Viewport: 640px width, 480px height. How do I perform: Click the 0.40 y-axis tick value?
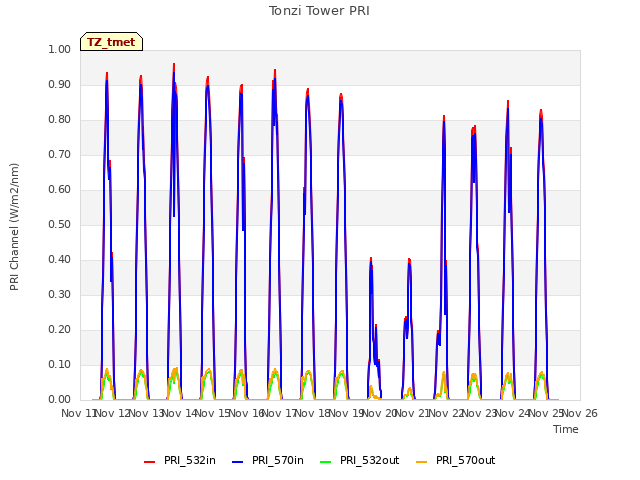[x=60, y=260]
